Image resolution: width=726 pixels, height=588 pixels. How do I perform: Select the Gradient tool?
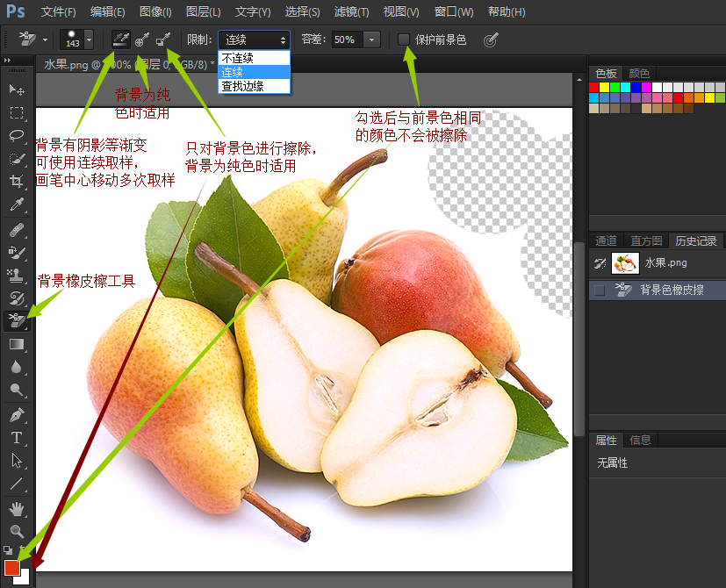[x=17, y=344]
